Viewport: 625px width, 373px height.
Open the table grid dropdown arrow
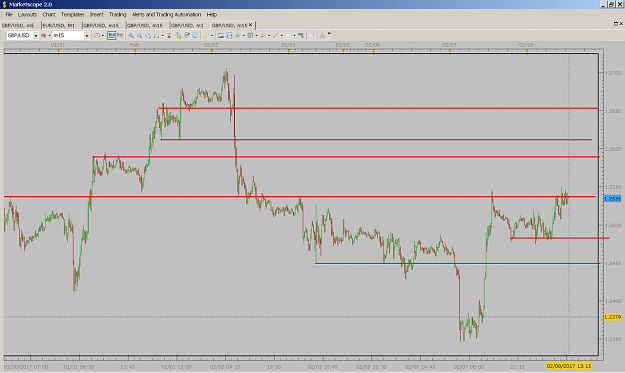(256, 35)
